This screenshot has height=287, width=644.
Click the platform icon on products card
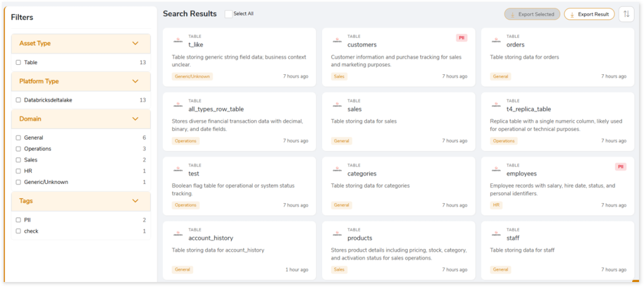pyautogui.click(x=337, y=234)
